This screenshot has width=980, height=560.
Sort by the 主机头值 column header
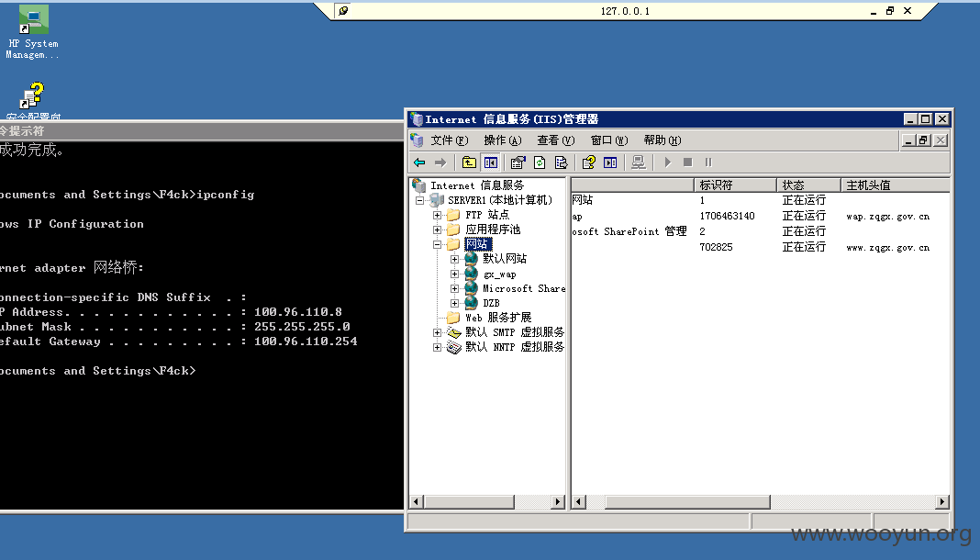coord(895,185)
